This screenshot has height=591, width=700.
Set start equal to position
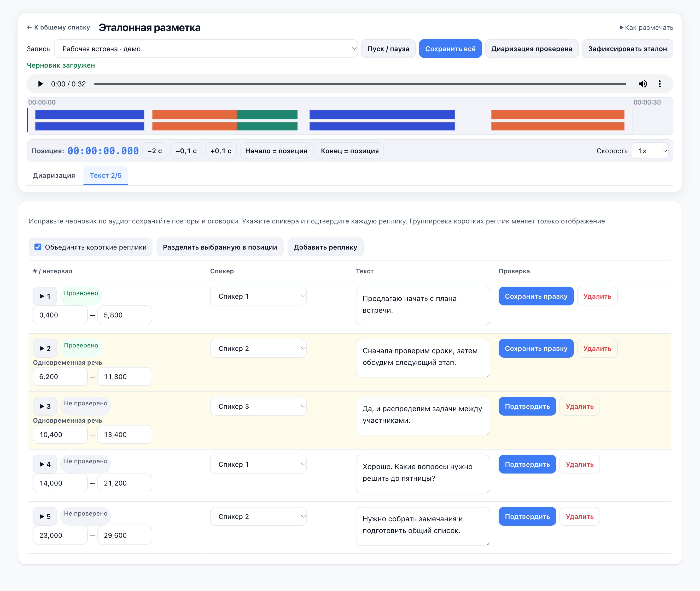pyautogui.click(x=276, y=151)
